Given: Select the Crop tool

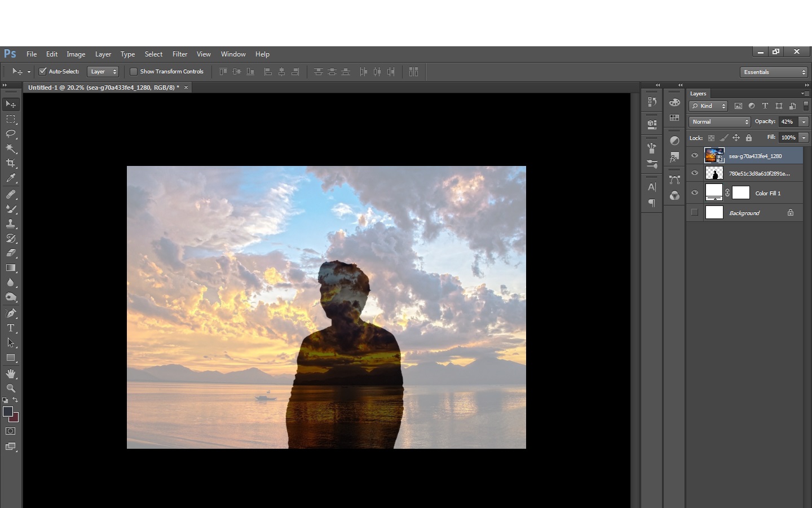Looking at the screenshot, I should click(x=11, y=163).
